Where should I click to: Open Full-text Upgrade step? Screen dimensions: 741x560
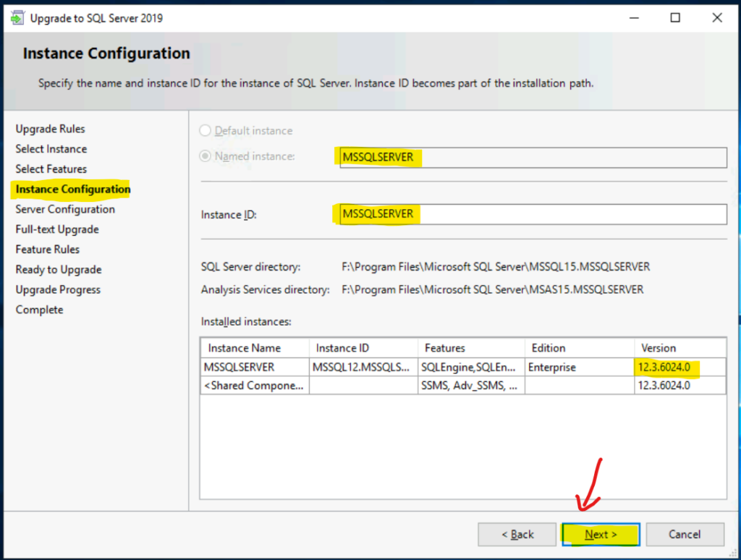[57, 229]
